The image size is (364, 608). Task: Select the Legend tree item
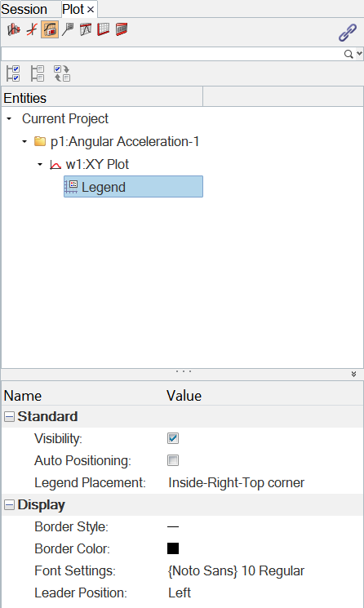(133, 187)
